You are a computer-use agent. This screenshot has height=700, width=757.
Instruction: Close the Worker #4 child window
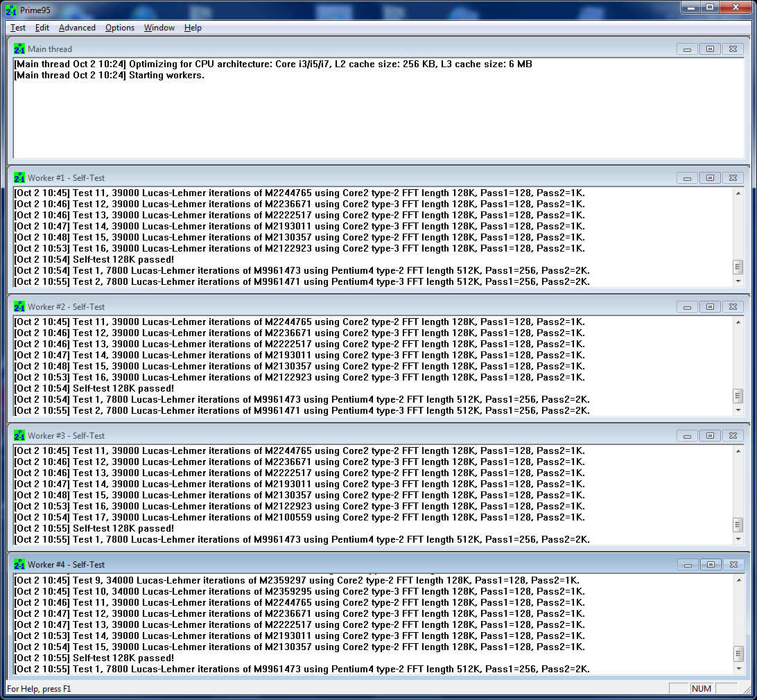[x=733, y=565]
